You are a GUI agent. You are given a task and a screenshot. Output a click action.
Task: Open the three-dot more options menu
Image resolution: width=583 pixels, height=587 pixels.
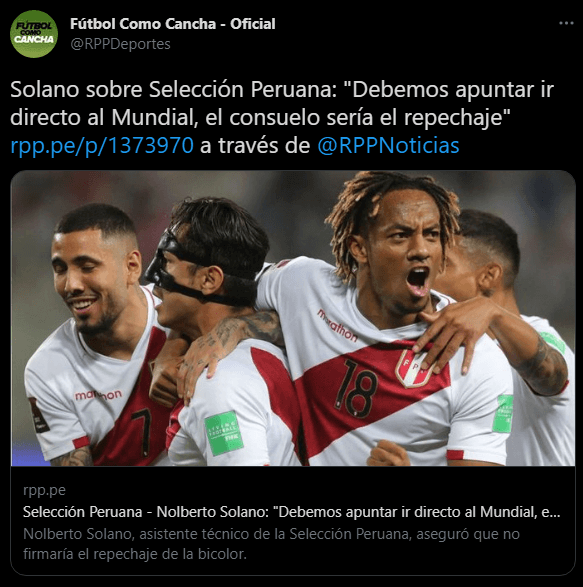[x=566, y=23]
